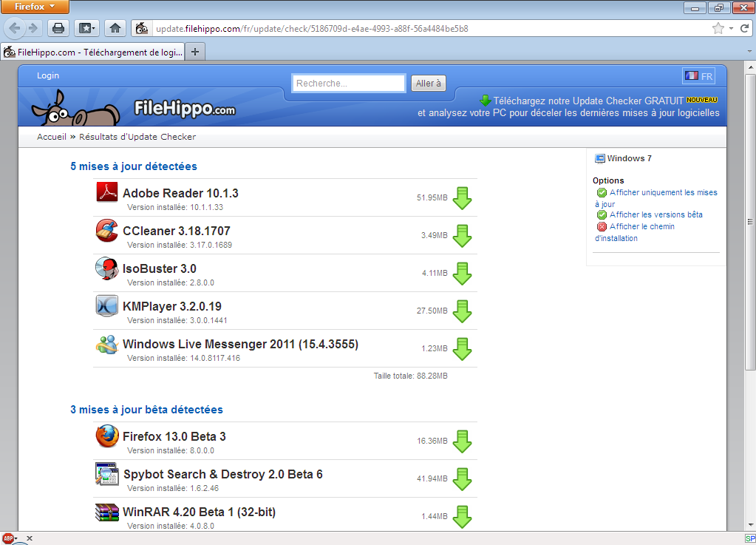The height and width of the screenshot is (545, 756).
Task: Click the Aller à button
Action: [428, 84]
